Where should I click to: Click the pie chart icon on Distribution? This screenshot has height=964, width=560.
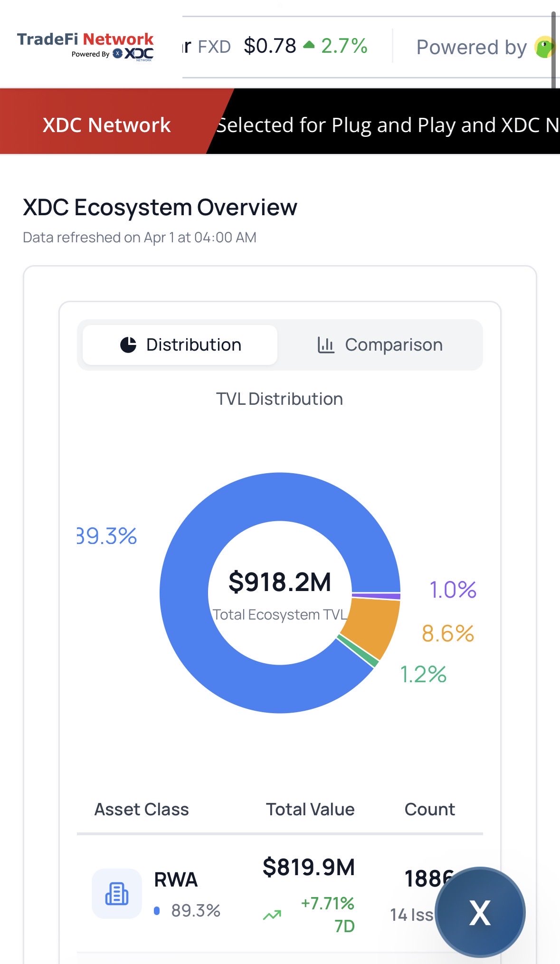(128, 345)
